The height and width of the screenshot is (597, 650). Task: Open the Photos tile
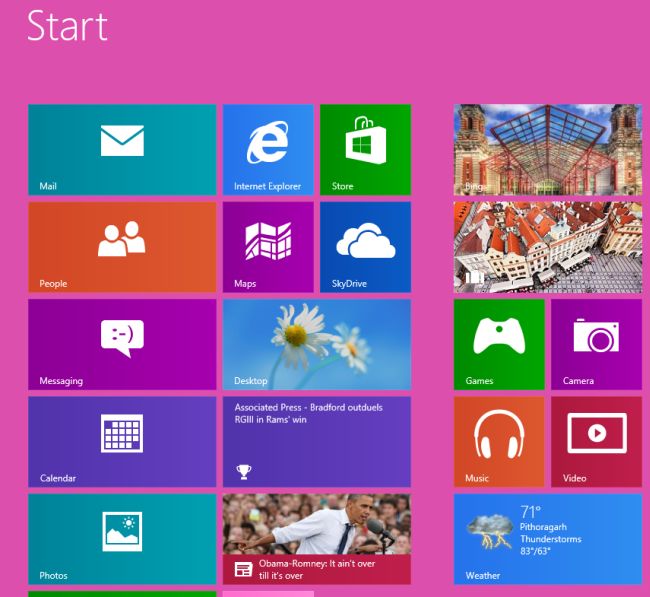(122, 539)
